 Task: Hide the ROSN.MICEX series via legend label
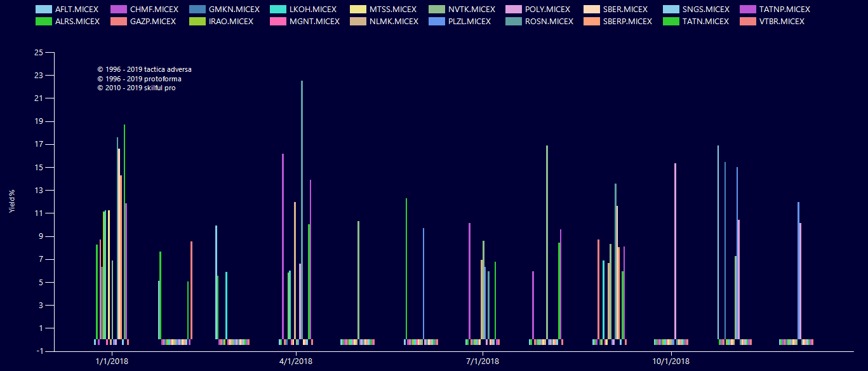pos(549,22)
